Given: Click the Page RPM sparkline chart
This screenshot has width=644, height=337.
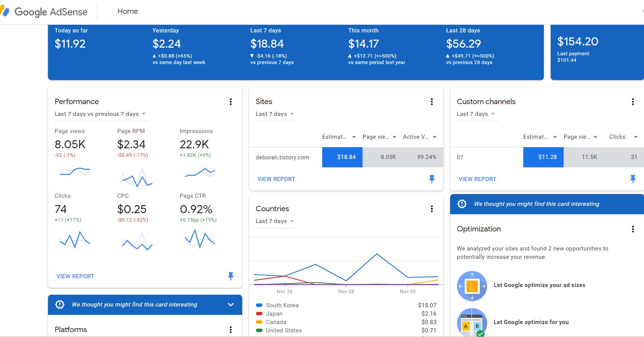Looking at the screenshot, I should 137,177.
